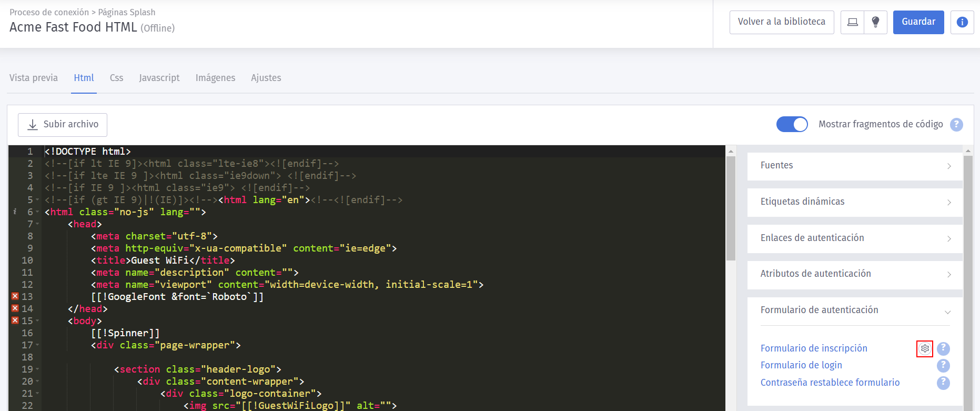
Task: Click the [[!Spinner]] code line
Action: [125, 333]
